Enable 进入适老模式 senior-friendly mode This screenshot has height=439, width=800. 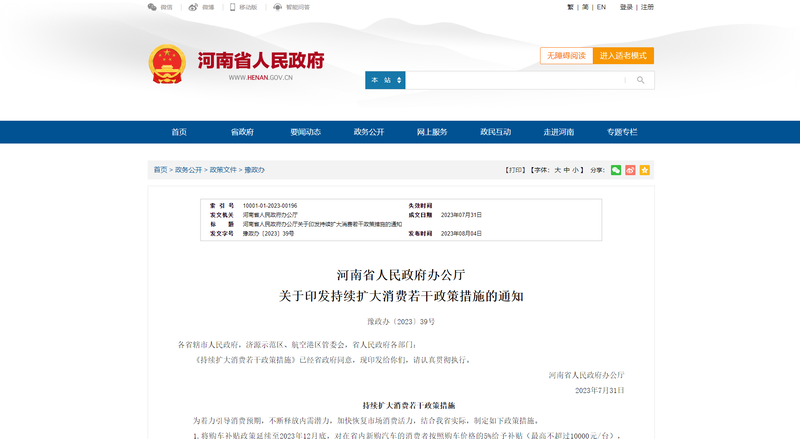pos(624,56)
